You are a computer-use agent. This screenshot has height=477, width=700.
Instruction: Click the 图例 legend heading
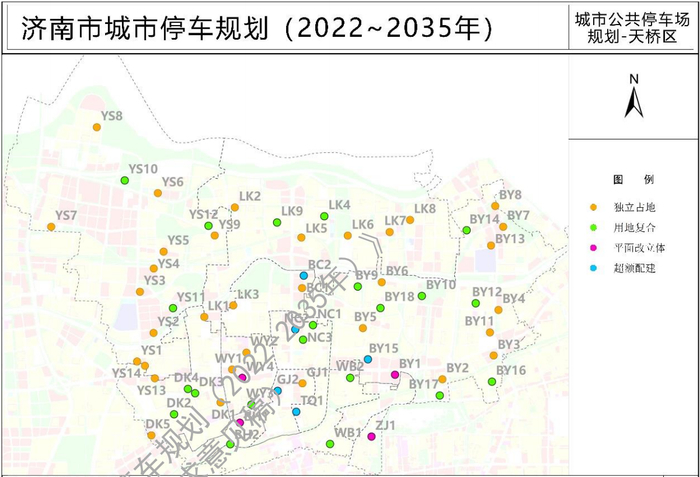[x=633, y=180]
